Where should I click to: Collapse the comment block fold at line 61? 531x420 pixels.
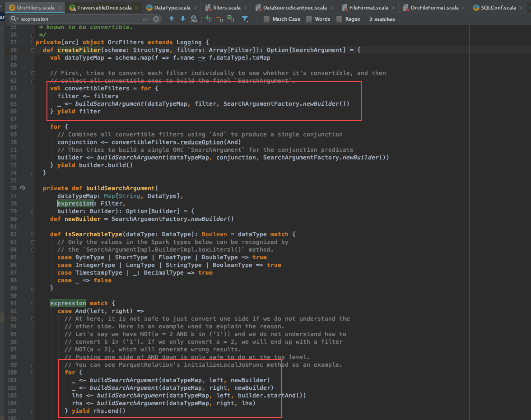click(x=33, y=73)
